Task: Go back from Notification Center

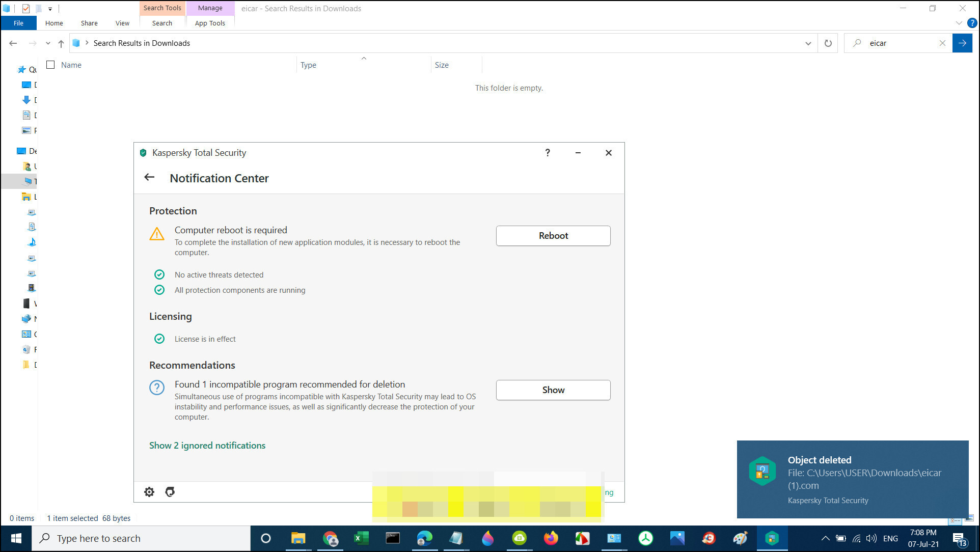Action: pos(149,178)
